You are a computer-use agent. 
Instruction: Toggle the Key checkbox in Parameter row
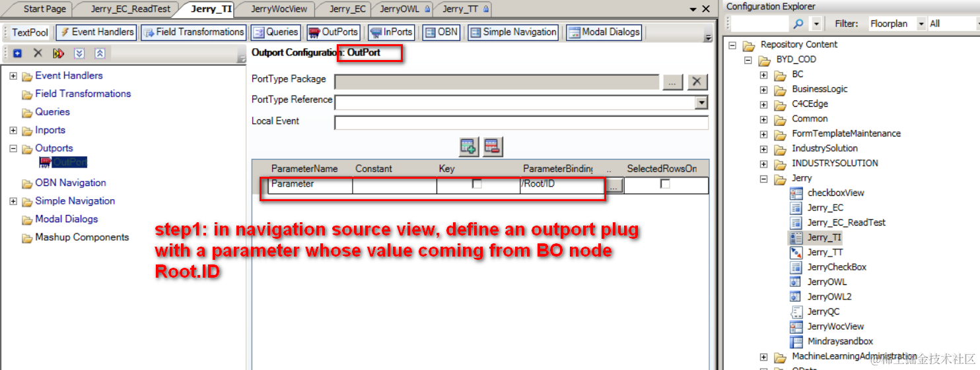pyautogui.click(x=477, y=184)
